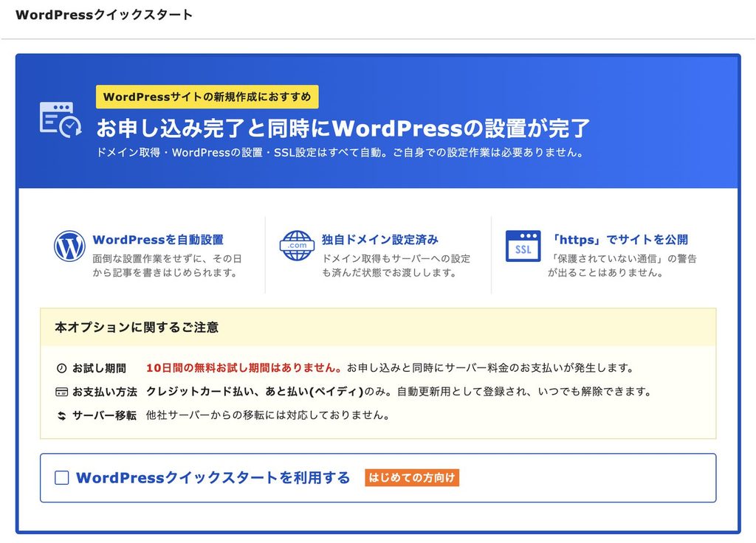Image resolution: width=756 pixels, height=543 pixels.
Task: Click the WordPressを自動設置 heading
Action: 158,240
